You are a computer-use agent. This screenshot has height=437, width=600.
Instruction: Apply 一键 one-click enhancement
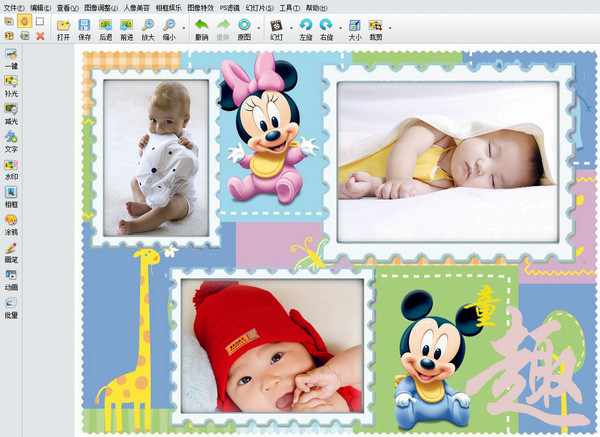click(11, 59)
